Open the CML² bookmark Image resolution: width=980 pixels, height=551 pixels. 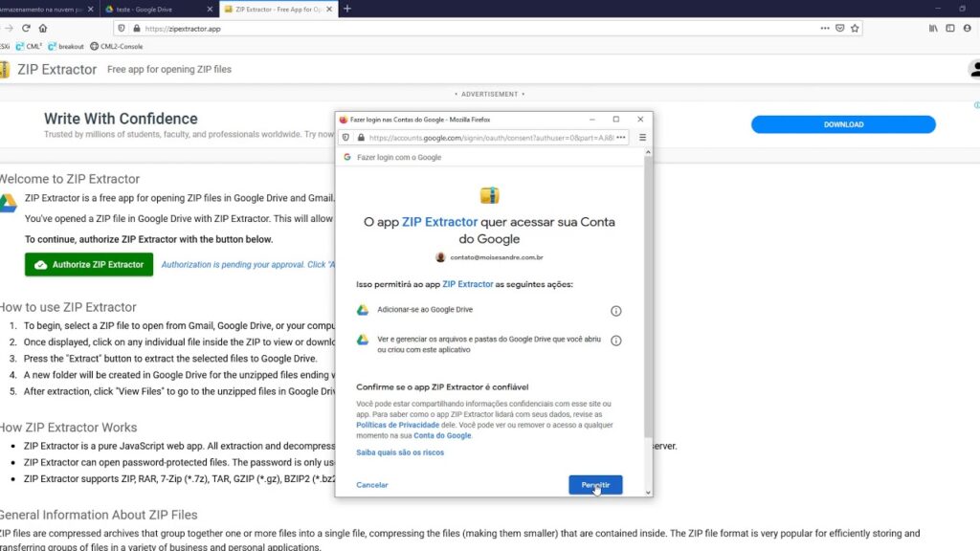tap(29, 46)
